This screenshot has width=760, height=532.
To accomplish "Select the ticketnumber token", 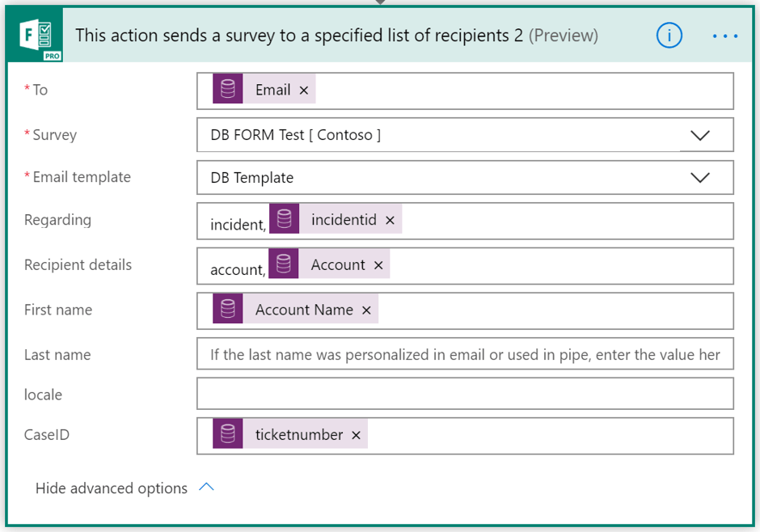I will 289,434.
